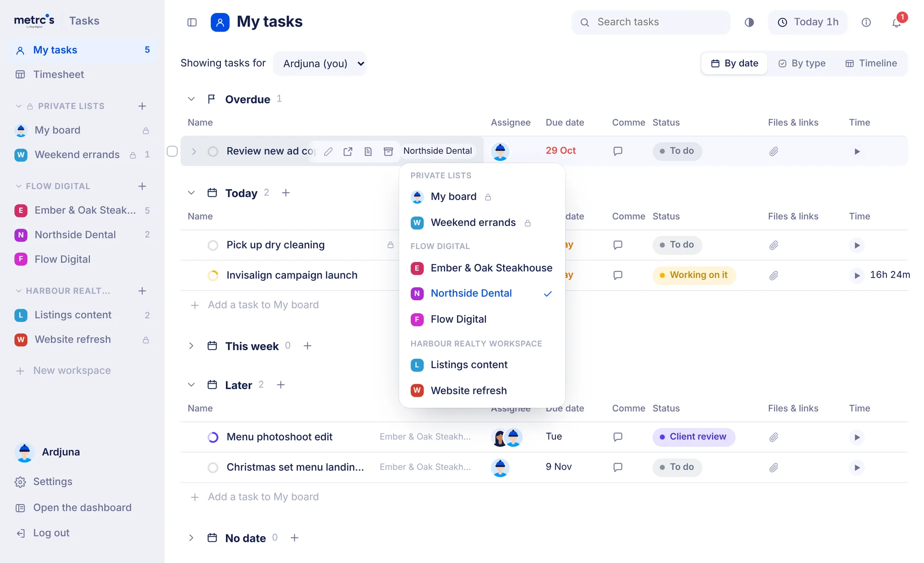The image size is (924, 563).
Task: Add a task to the Later section
Action: pyautogui.click(x=281, y=385)
